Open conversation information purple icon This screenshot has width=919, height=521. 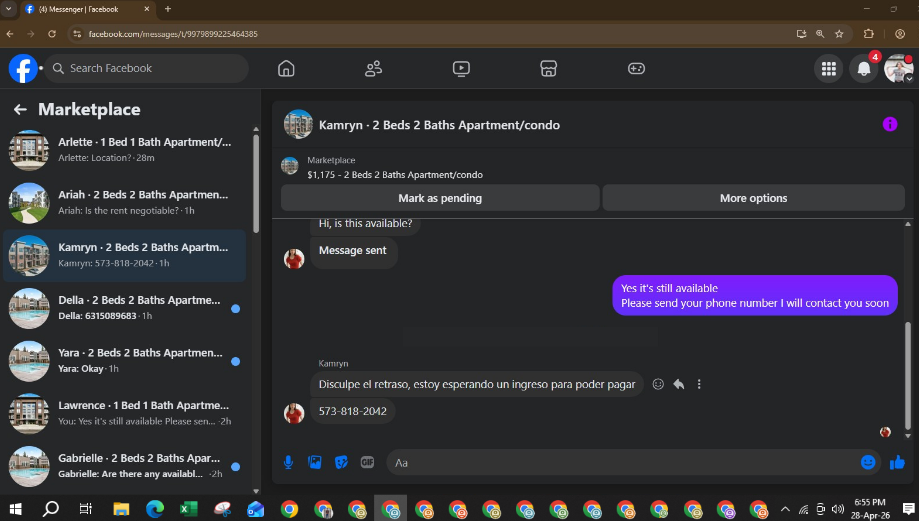coord(890,124)
